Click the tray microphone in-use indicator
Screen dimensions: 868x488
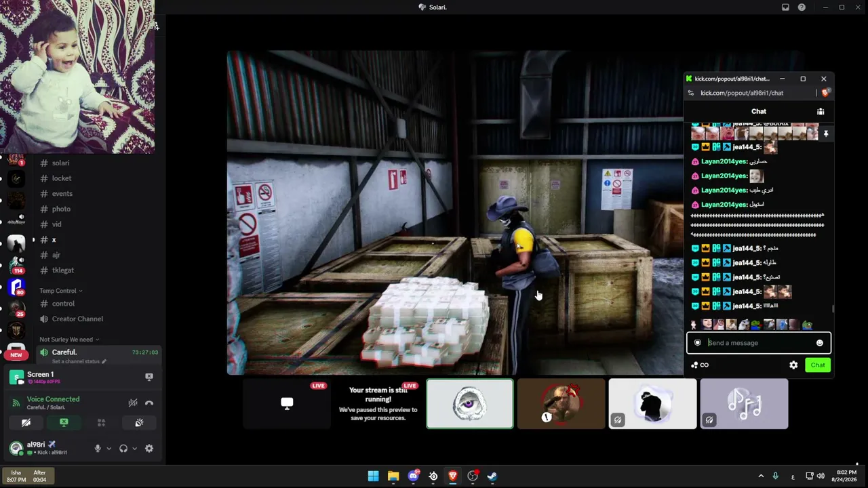tap(776, 476)
